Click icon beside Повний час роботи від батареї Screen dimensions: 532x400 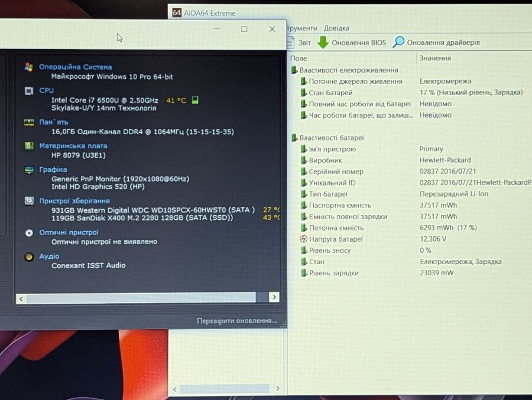pyautogui.click(x=304, y=104)
